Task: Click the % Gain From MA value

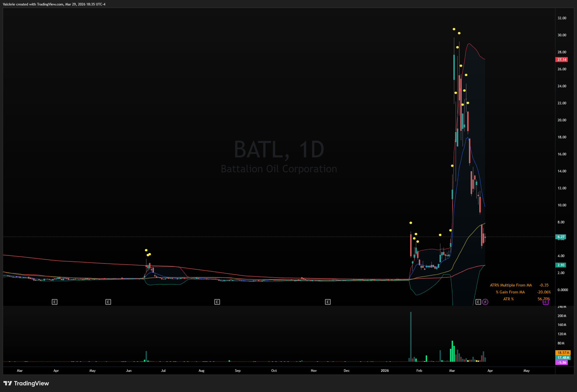Action: [544, 292]
